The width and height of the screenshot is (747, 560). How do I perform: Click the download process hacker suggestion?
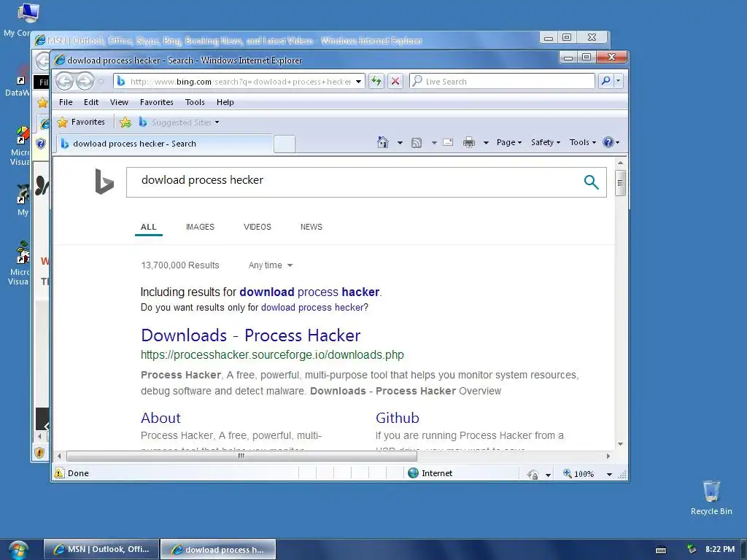tap(309, 292)
